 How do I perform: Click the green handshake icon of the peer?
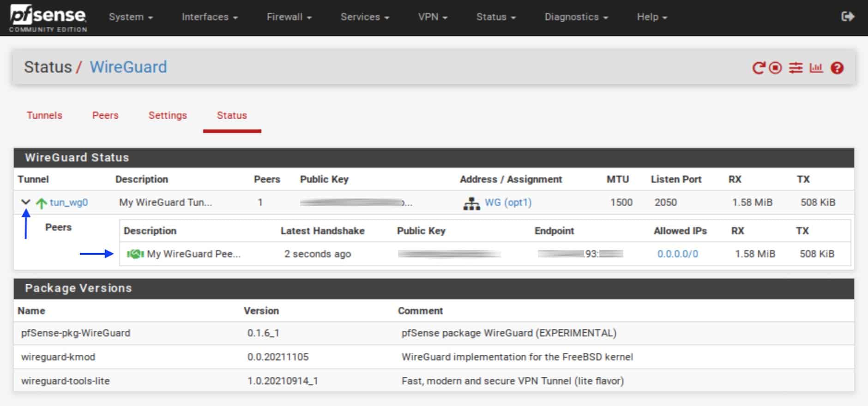pyautogui.click(x=135, y=254)
